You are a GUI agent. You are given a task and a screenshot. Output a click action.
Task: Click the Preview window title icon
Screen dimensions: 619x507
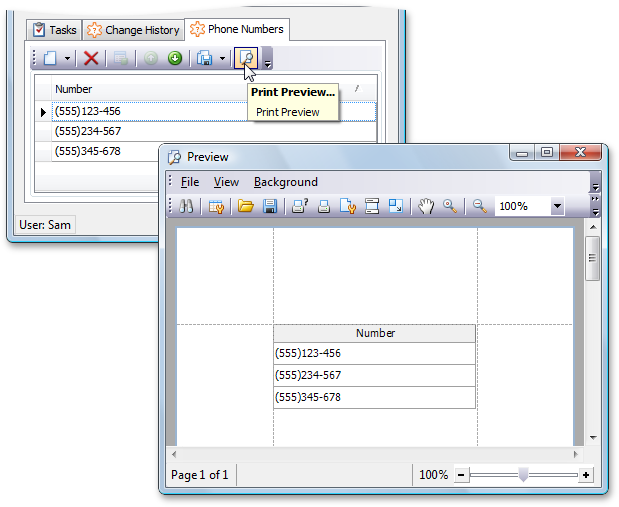(x=174, y=157)
